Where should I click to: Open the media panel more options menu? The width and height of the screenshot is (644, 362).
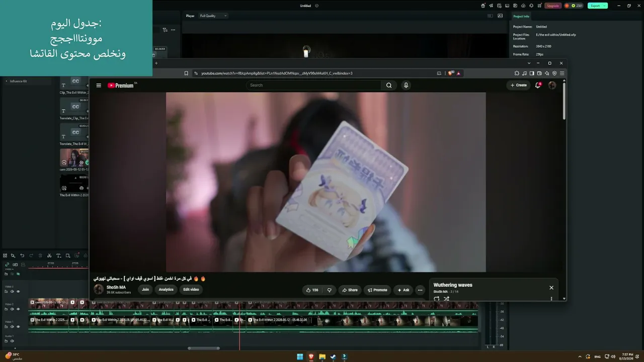[x=173, y=30]
